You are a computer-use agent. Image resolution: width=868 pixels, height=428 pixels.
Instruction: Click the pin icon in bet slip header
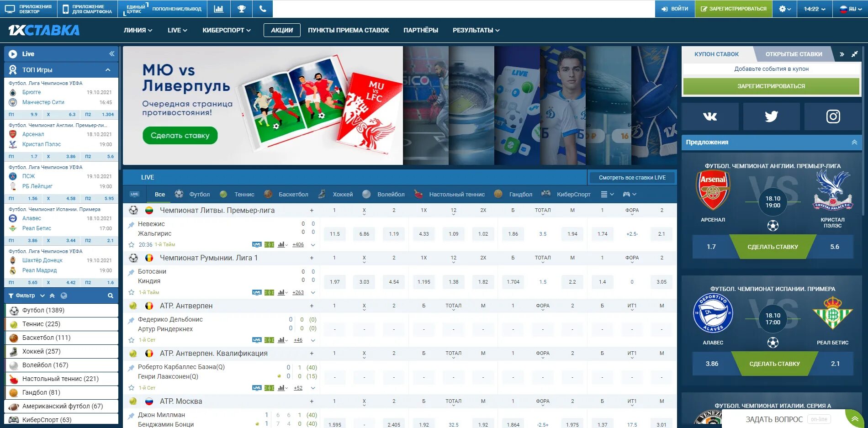point(854,54)
